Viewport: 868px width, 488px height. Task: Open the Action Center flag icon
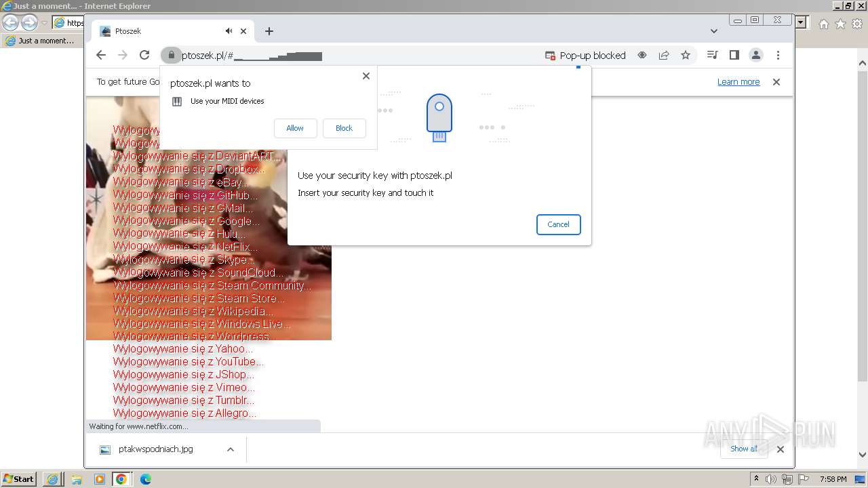tap(804, 479)
